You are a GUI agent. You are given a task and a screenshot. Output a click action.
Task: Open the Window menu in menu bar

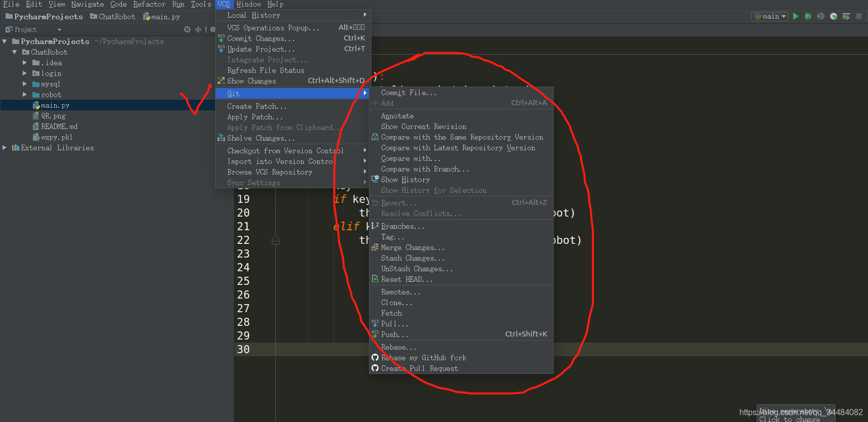click(249, 4)
